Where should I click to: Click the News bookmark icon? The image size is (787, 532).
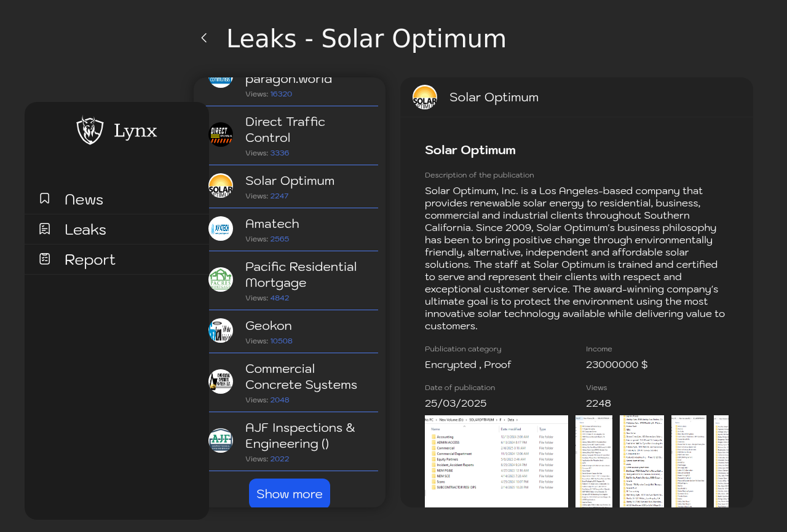coord(44,198)
